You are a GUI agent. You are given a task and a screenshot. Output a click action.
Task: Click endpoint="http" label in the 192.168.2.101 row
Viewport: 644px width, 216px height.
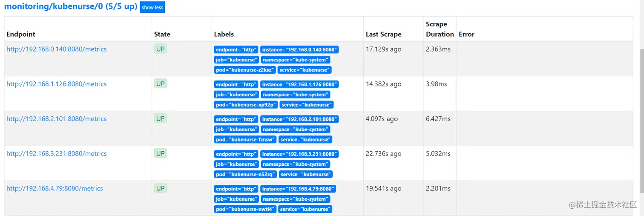tap(236, 119)
